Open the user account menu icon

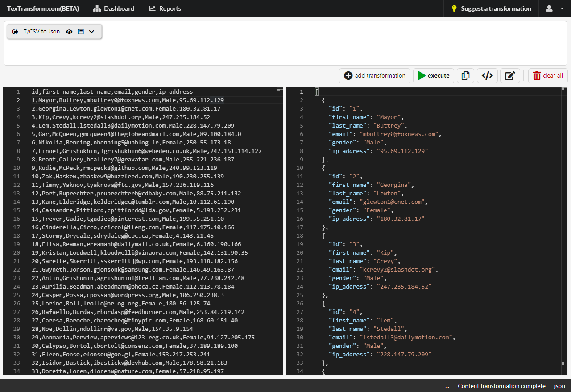coord(549,8)
